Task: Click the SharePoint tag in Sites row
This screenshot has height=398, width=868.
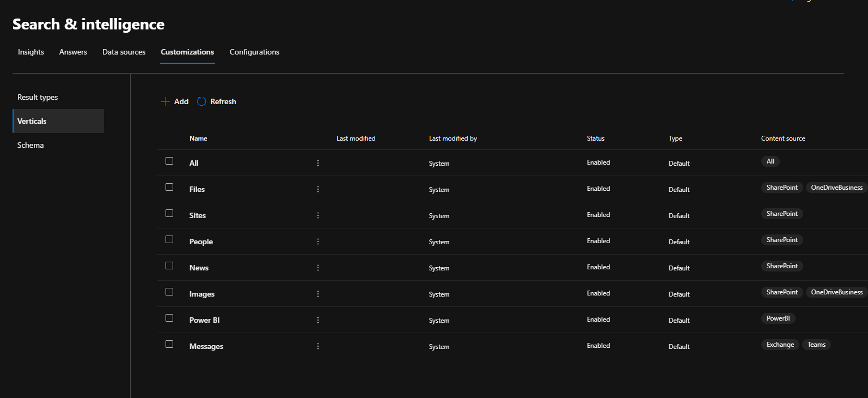Action: click(781, 214)
